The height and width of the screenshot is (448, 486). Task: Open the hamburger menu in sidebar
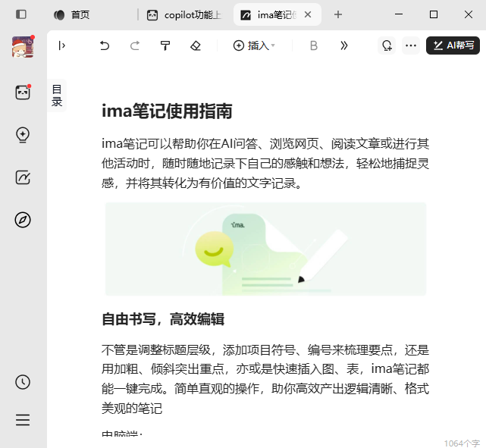23,420
